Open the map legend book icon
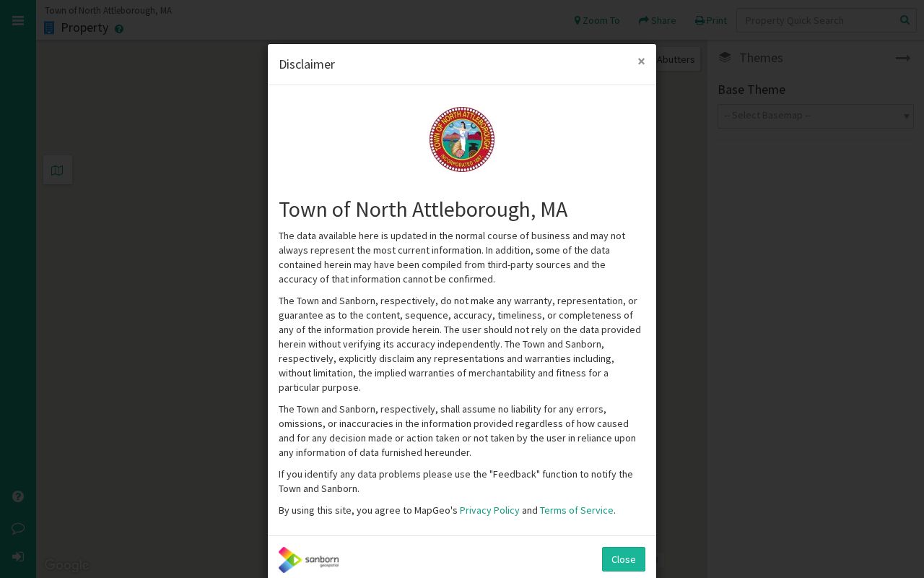This screenshot has width=924, height=578. coord(57,170)
